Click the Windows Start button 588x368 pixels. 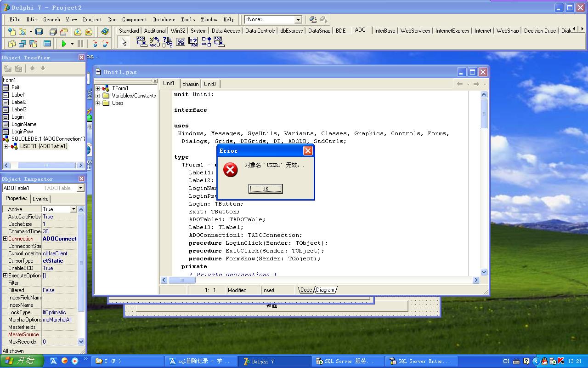[22, 361]
